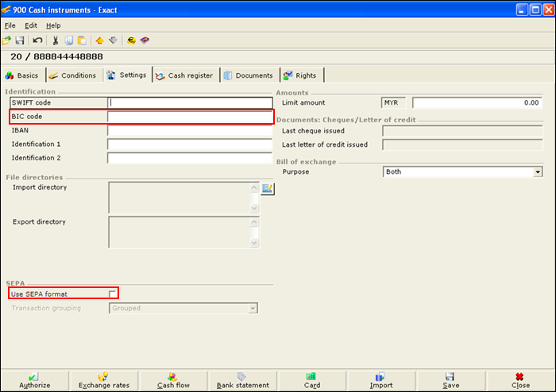556x392 pixels.
Task: Click the cut scissors toolbar icon
Action: point(56,40)
